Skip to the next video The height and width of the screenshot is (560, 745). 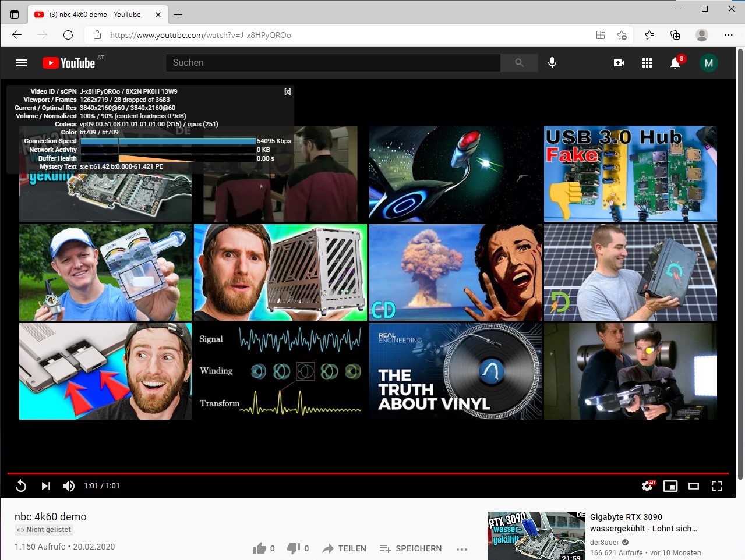pyautogui.click(x=46, y=486)
